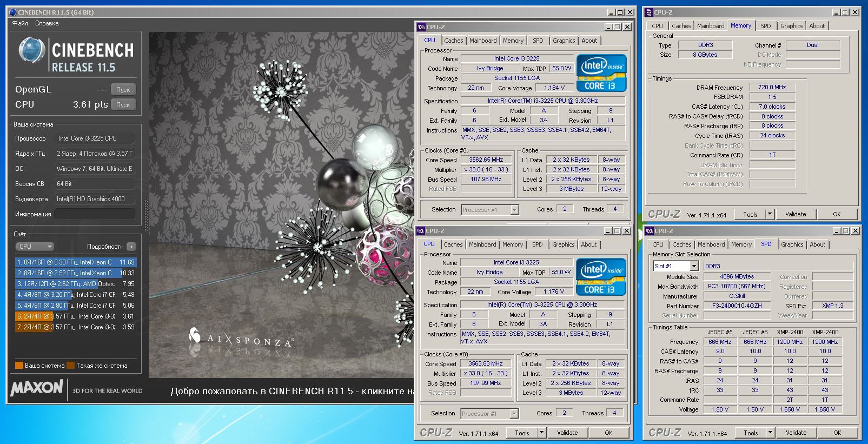Open SPD tab in CPU-Z 3563.83 MHz window
Image resolution: width=868 pixels, height=444 pixels.
(x=537, y=244)
